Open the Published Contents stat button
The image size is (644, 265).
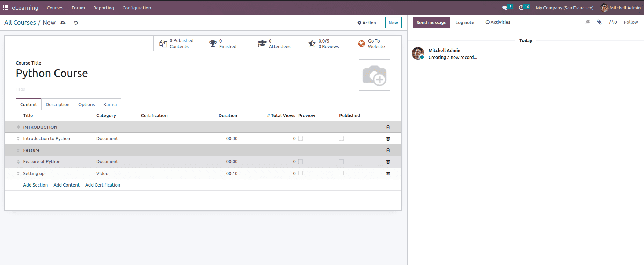178,43
